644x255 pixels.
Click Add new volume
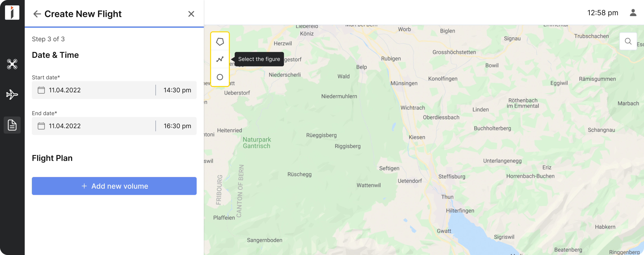pyautogui.click(x=114, y=186)
